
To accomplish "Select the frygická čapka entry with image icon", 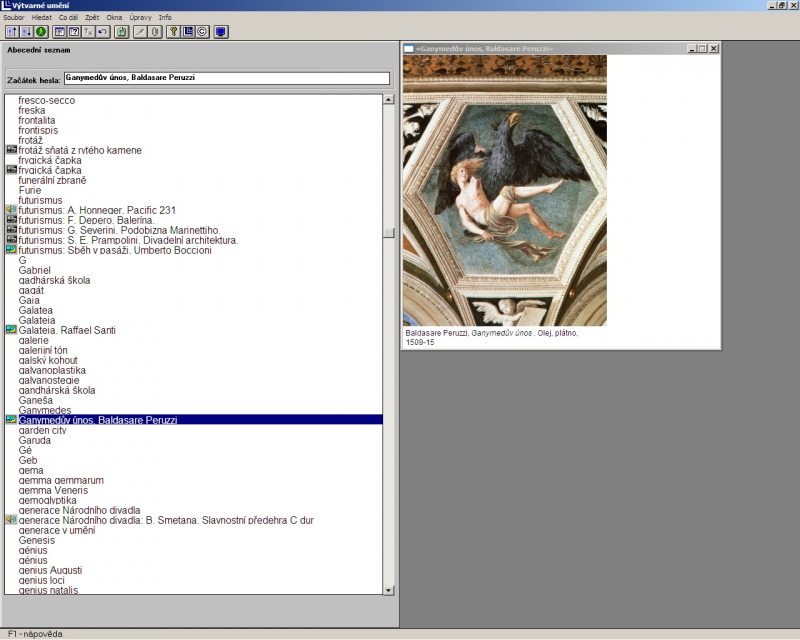I will 50,170.
